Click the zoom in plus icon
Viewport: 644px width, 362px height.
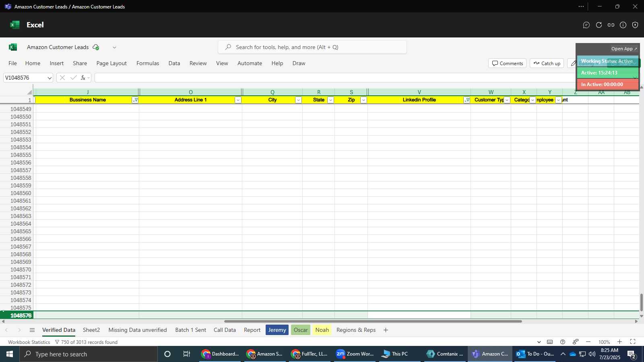point(619,342)
